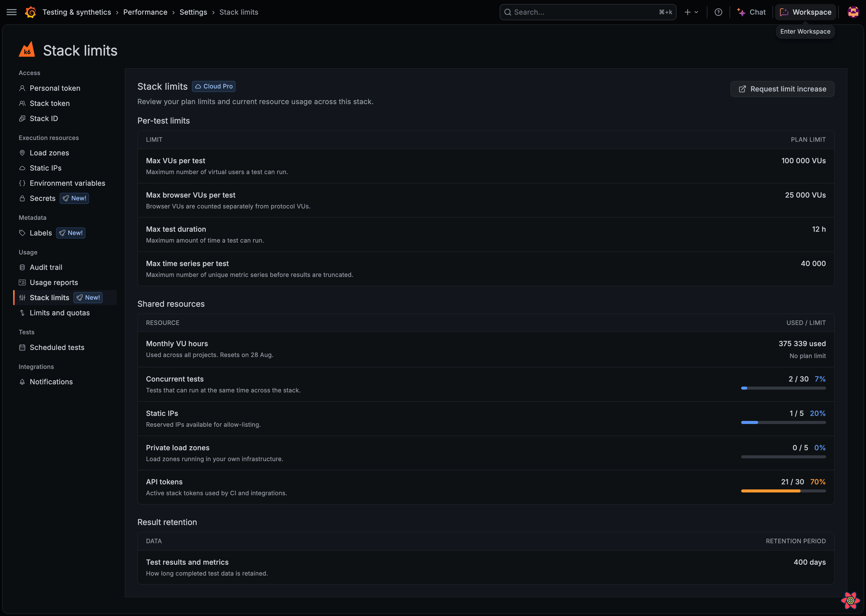
Task: Click the Cloud Pro plan badge
Action: click(213, 86)
